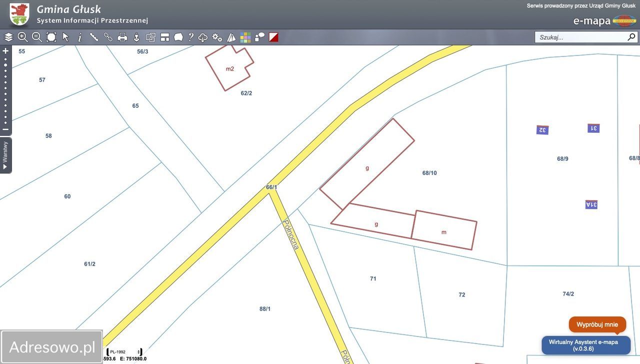Viewport: 640px width, 364px height.
Task: Click the Północna street name label
Action: point(291,235)
